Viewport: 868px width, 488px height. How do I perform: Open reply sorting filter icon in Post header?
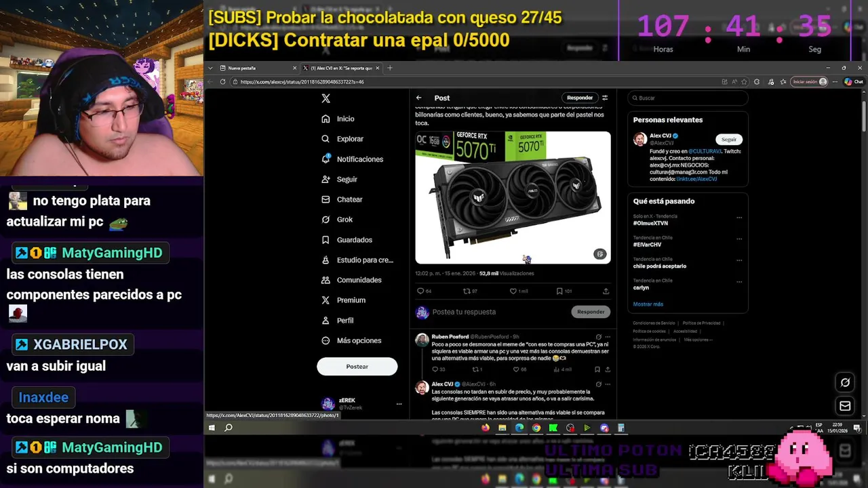[x=605, y=98]
